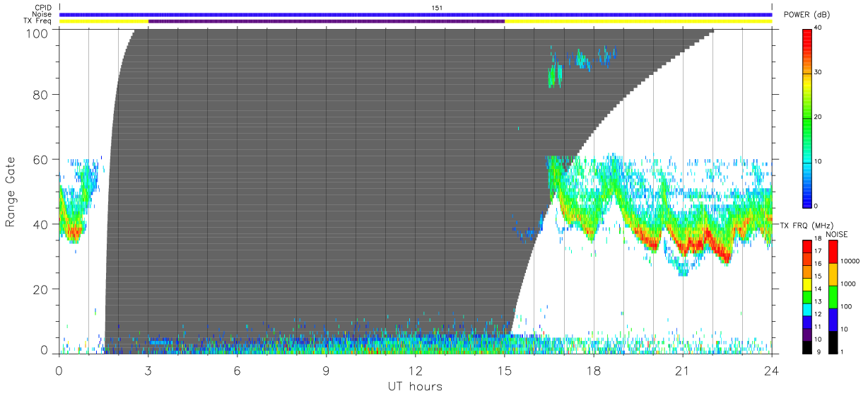
Task: Click the 100 tick on Range Gate axis
Action: click(x=37, y=33)
